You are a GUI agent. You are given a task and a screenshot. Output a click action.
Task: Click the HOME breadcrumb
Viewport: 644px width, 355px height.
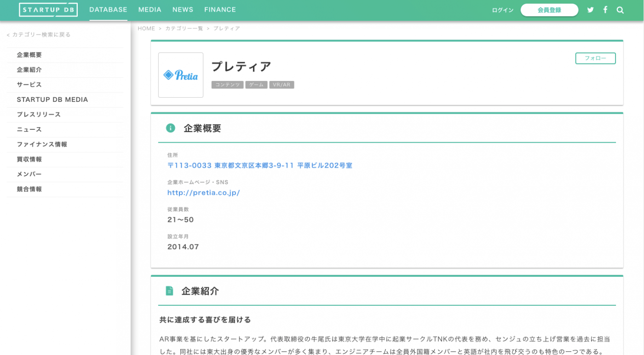coord(146,29)
